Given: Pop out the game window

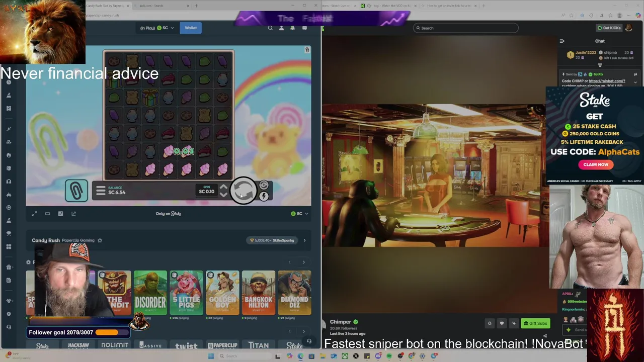Looking at the screenshot, I should pyautogui.click(x=73, y=214).
